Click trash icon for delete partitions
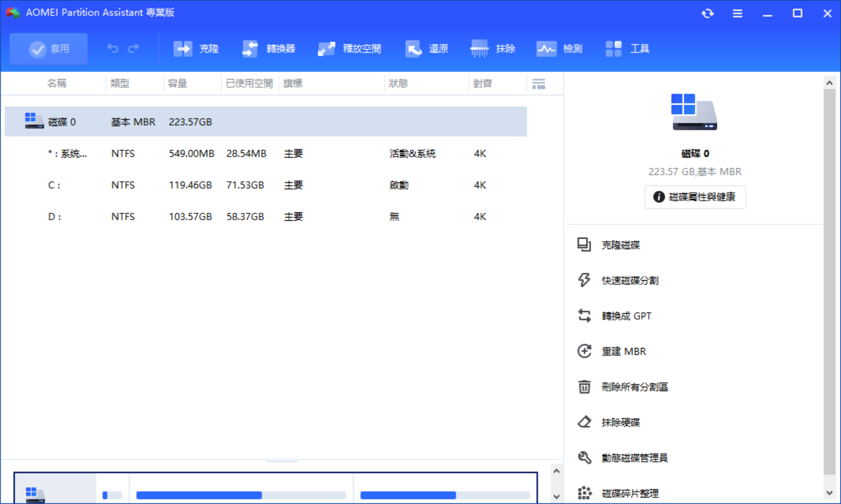841x504 pixels. [584, 387]
